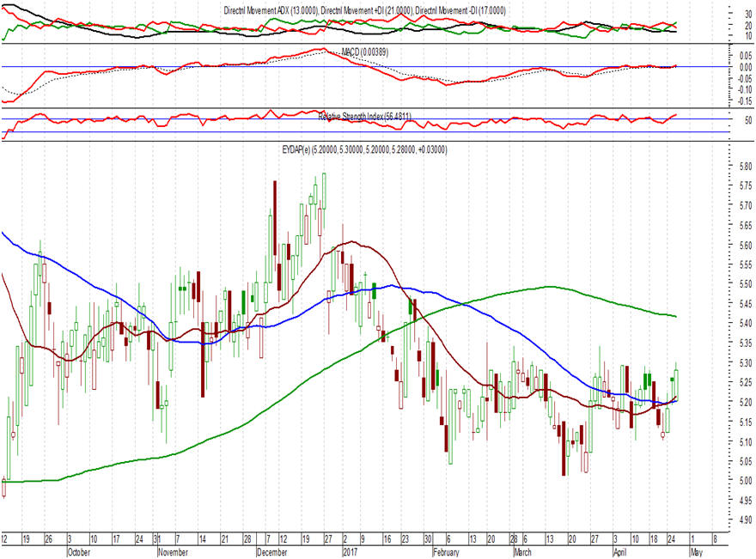This screenshot has width=756, height=559.
Task: Click the April month label
Action: coord(619,552)
